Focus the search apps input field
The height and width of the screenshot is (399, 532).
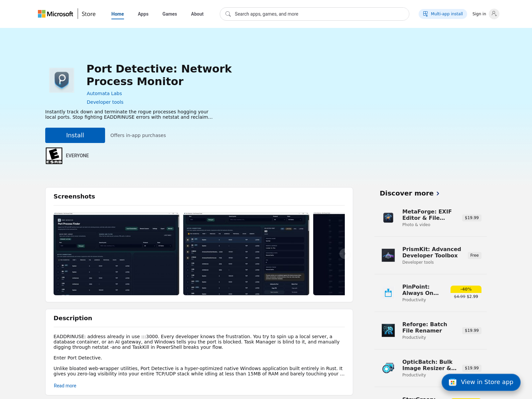click(x=316, y=14)
